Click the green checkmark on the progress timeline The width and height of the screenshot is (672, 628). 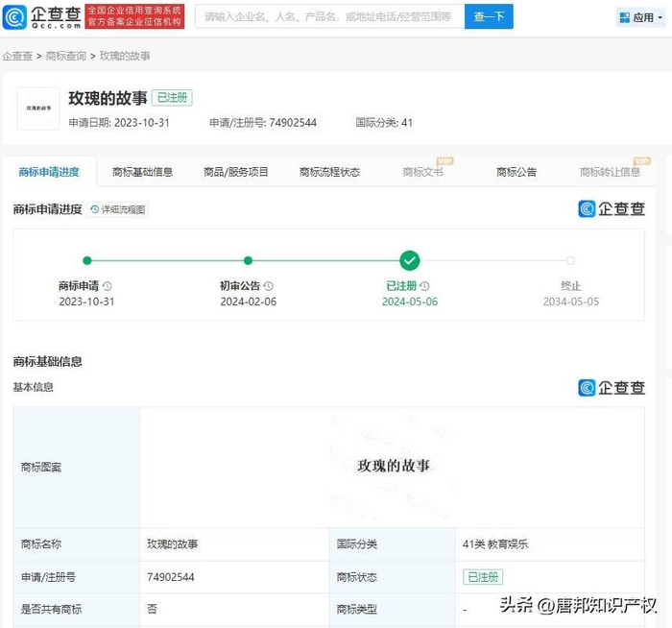tap(410, 260)
